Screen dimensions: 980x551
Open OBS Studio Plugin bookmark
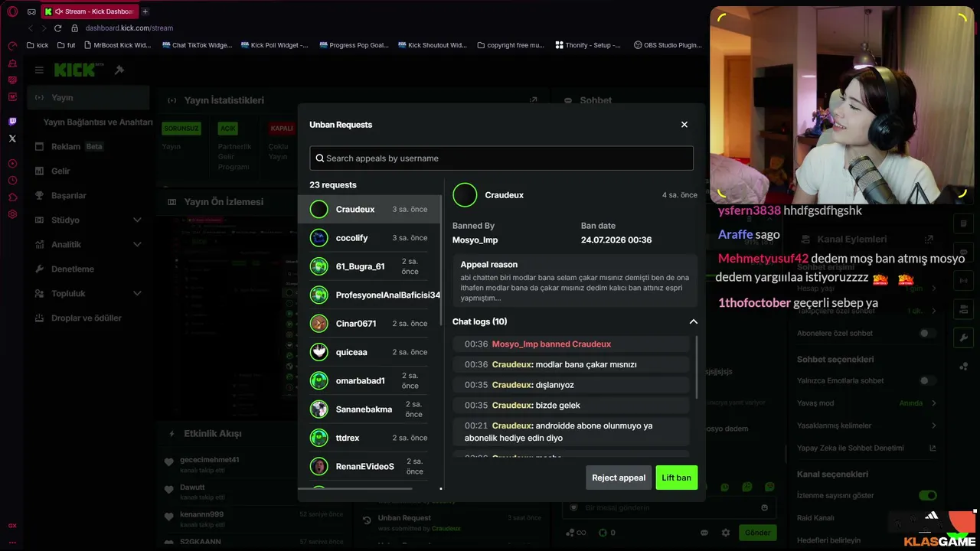click(668, 45)
